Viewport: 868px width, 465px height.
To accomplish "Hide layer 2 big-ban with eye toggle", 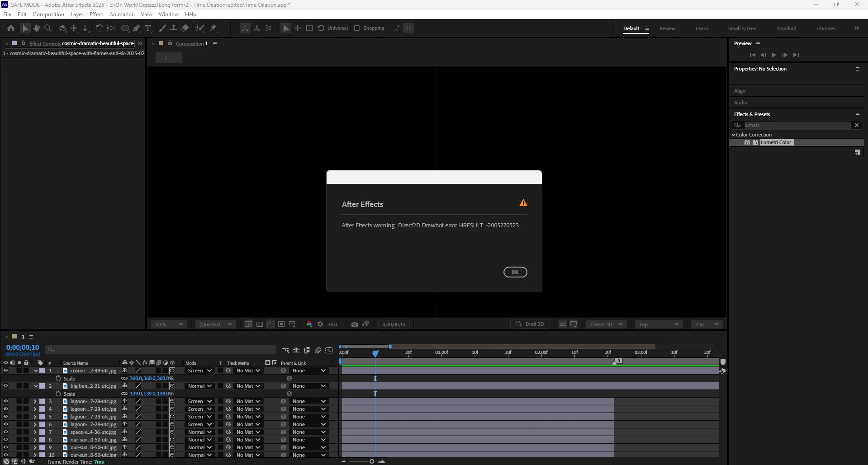I will 5,386.
